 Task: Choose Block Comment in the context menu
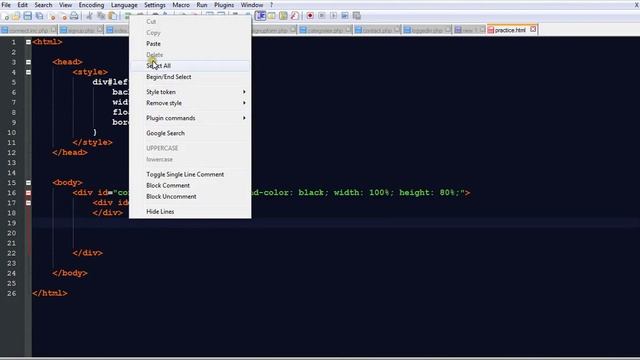[190, 186]
